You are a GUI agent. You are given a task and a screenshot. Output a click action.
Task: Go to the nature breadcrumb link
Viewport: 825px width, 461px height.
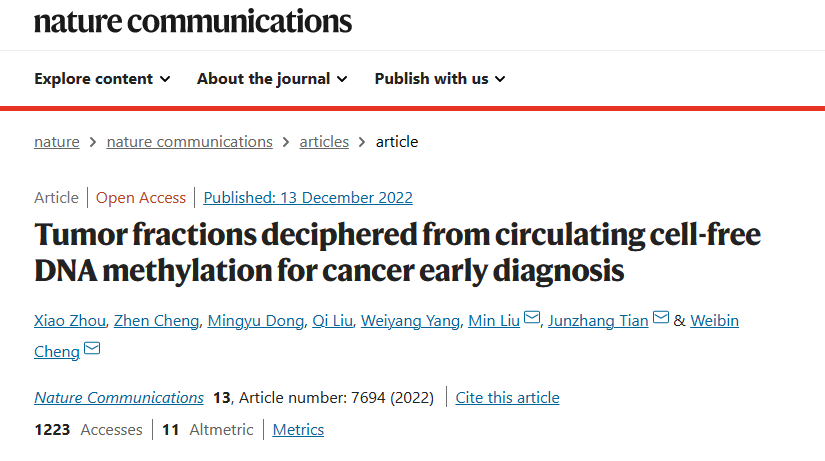coord(57,142)
